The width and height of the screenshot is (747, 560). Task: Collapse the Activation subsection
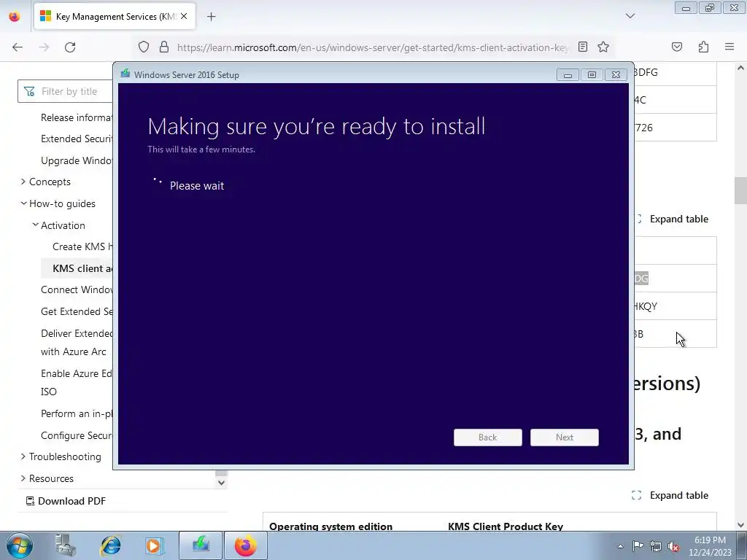tap(35, 225)
